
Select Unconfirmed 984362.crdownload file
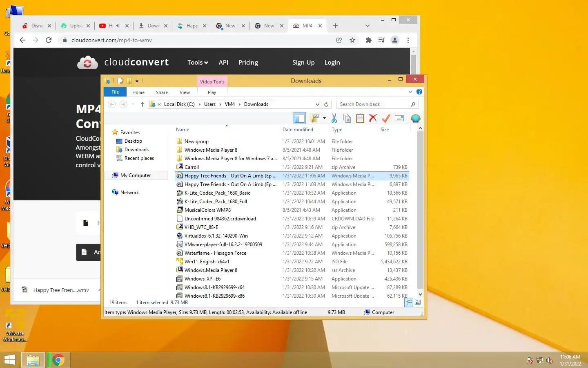[x=220, y=219]
